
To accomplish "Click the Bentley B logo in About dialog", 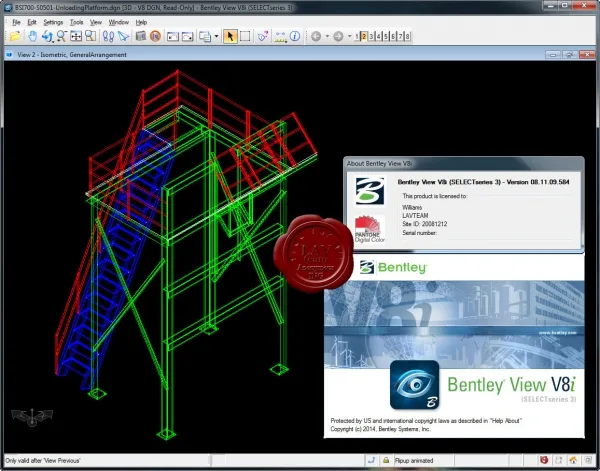I will [370, 191].
